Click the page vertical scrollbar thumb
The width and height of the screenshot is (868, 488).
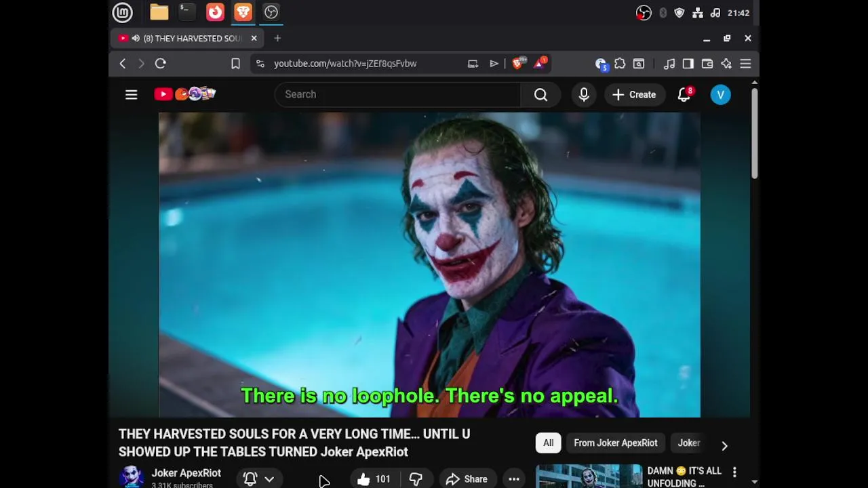(x=754, y=133)
